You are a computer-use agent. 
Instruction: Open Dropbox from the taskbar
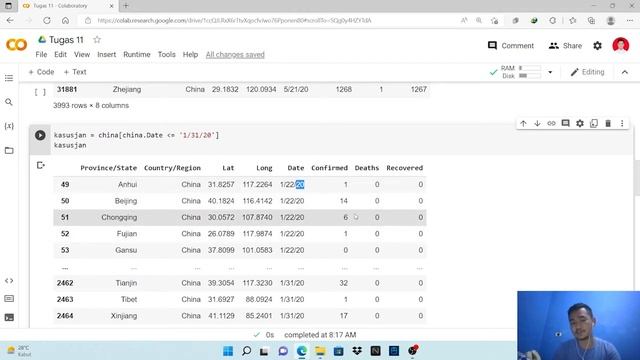click(357, 351)
